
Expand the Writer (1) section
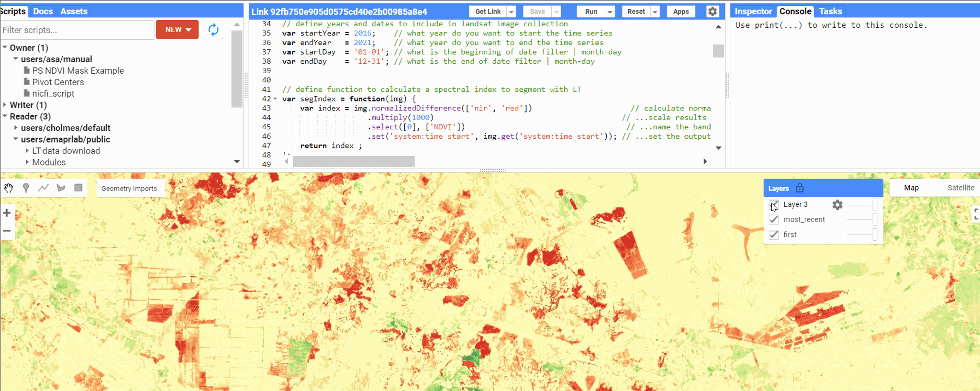pyautogui.click(x=5, y=105)
